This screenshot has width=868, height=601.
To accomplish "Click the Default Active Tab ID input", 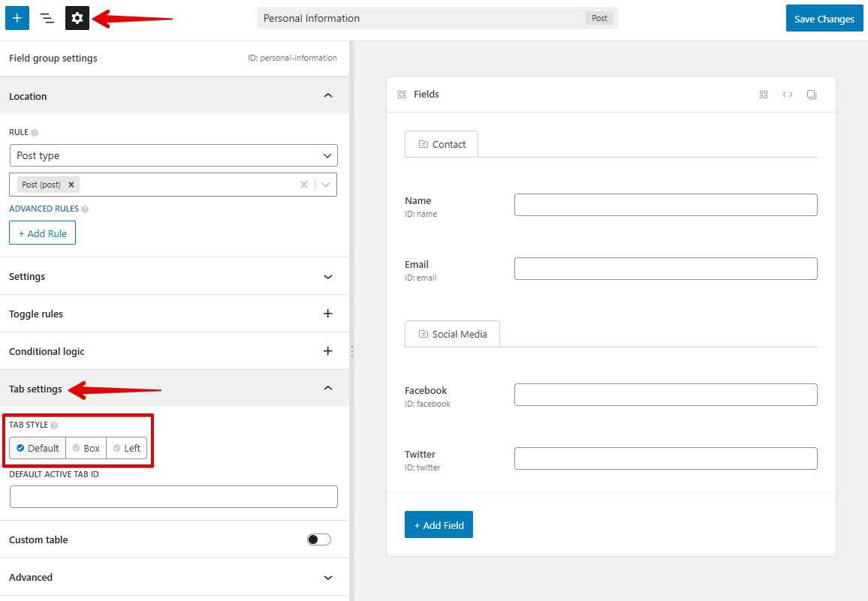I will click(173, 497).
